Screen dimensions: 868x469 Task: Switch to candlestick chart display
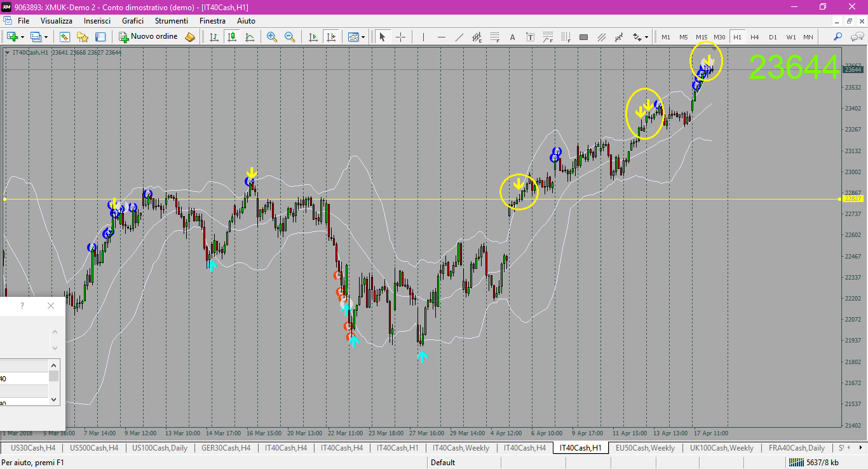click(232, 37)
